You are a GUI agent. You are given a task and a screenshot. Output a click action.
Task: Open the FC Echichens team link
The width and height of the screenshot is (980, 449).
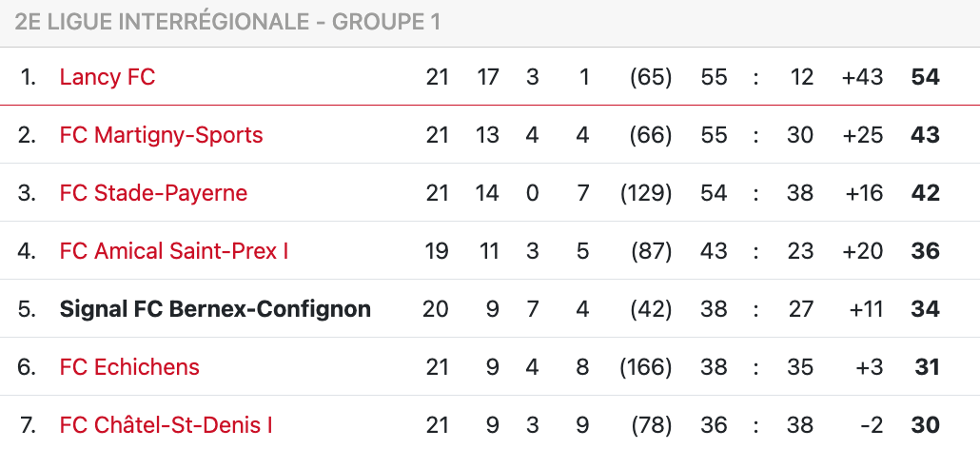(129, 367)
